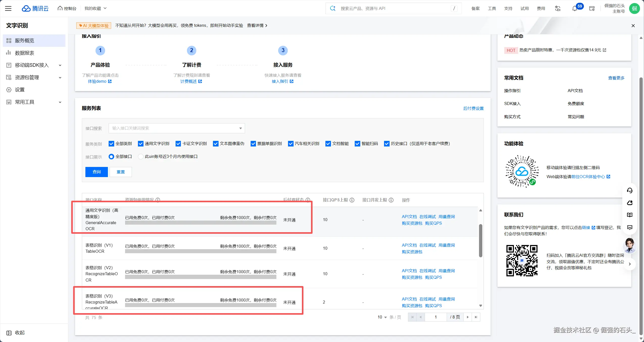Viewport: 644px width, 342px height.
Task: Close the AI model banner
Action: coord(633,26)
